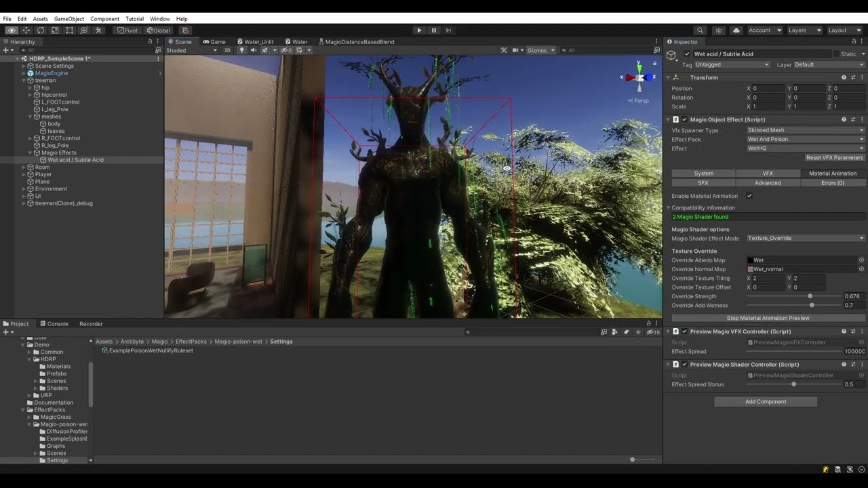The image size is (868, 488).
Task: Open the Component menu
Action: 104,19
